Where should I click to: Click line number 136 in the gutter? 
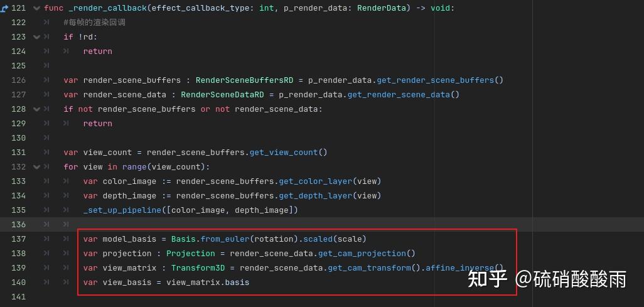point(18,224)
